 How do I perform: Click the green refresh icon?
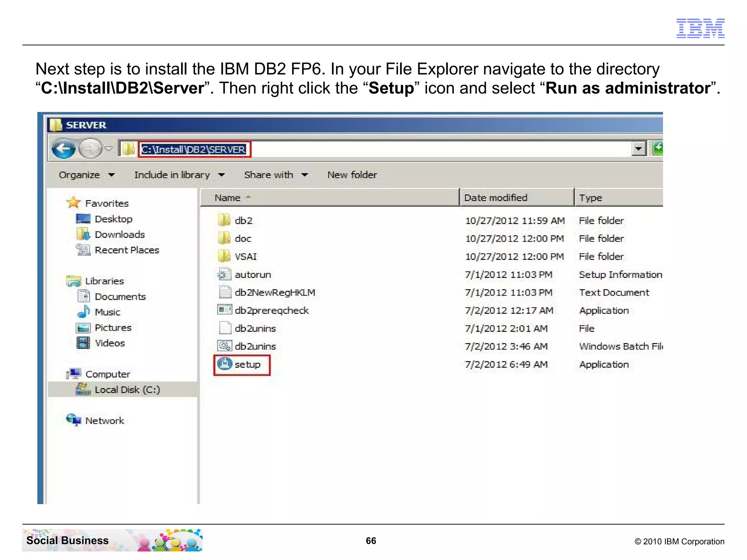657,148
